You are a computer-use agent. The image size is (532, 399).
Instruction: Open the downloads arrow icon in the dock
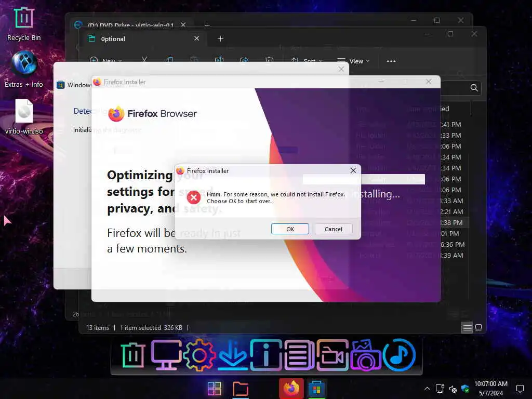pyautogui.click(x=233, y=355)
